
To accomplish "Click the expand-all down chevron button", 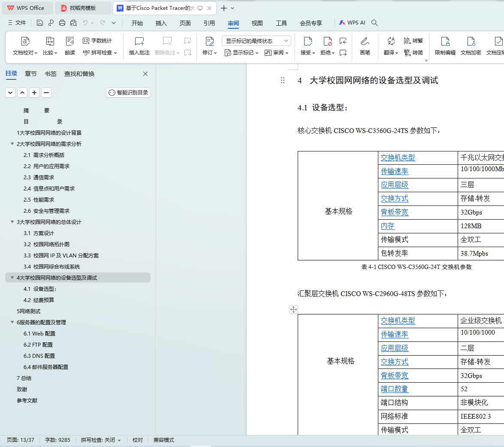I will tap(10, 93).
